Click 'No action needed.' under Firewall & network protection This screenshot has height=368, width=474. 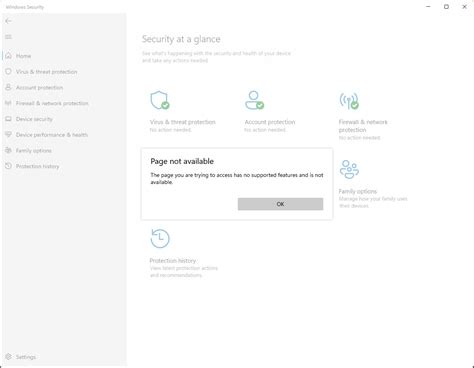(359, 138)
